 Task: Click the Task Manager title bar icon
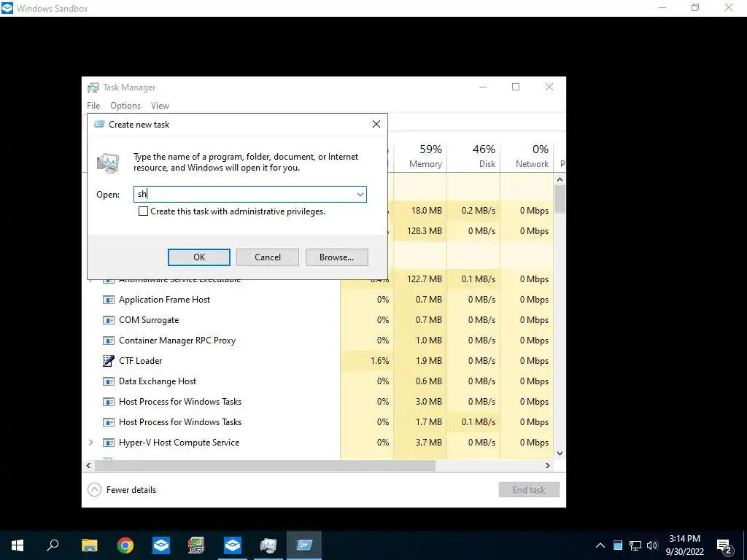pyautogui.click(x=93, y=87)
